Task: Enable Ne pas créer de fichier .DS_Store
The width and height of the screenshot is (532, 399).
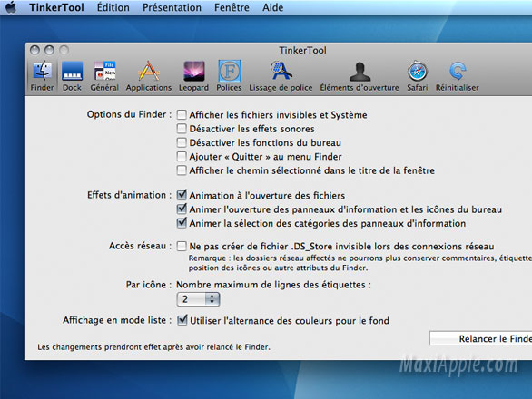Action: tap(182, 246)
